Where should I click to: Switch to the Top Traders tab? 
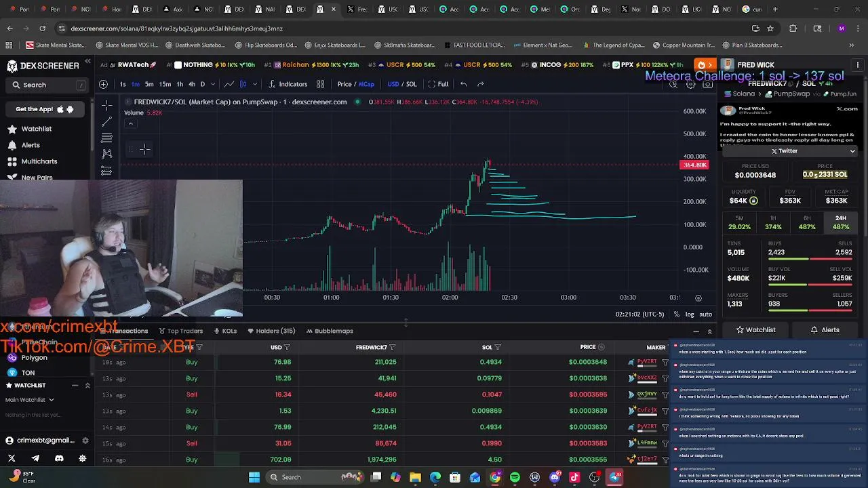click(180, 331)
